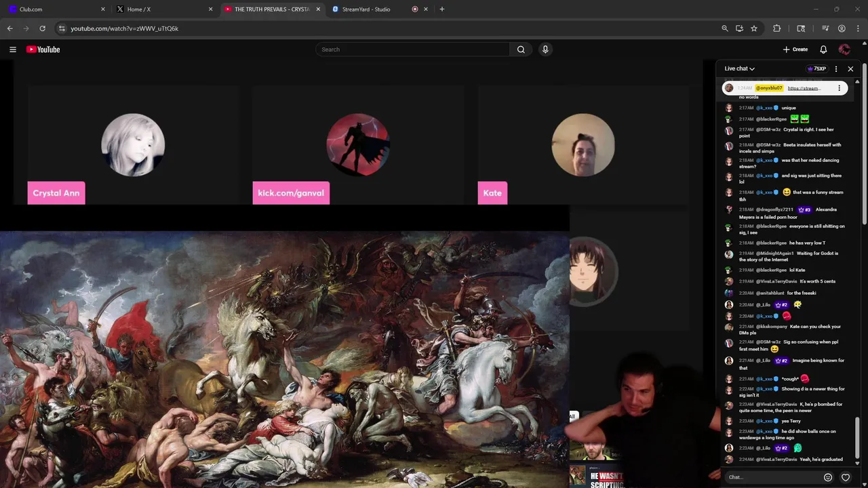Click Kate's profile avatar
868x488 pixels.
coord(583,145)
